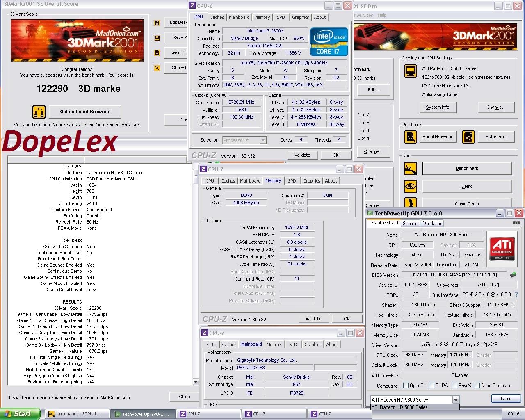
Task: Click the Intel Core i7 logo in CPU-Z
Action: [x=329, y=41]
